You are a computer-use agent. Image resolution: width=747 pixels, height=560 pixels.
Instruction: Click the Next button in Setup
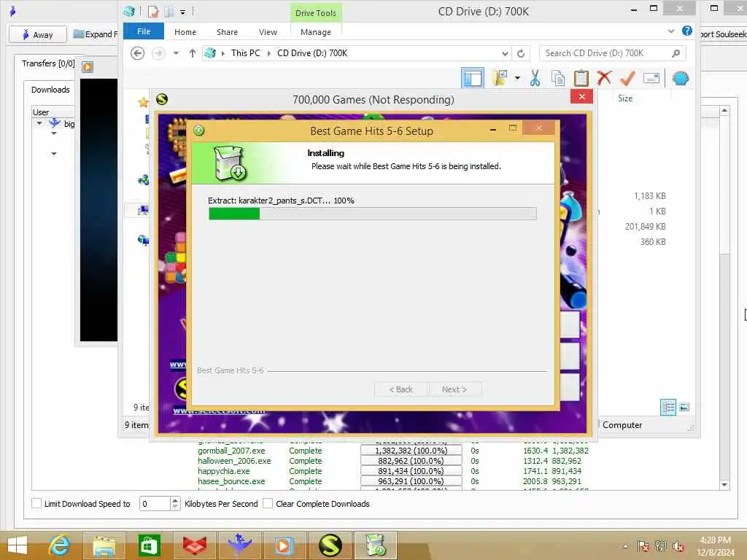[x=454, y=389]
